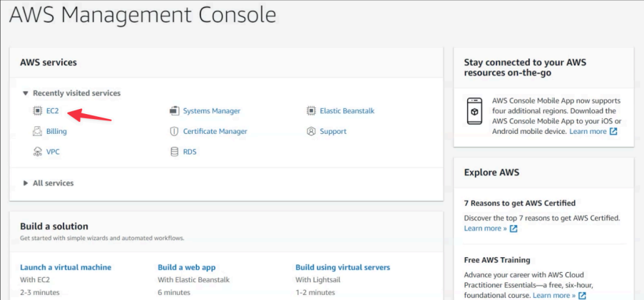Click the 'Free AWS Training' heading
644x300 pixels.
pyautogui.click(x=497, y=260)
